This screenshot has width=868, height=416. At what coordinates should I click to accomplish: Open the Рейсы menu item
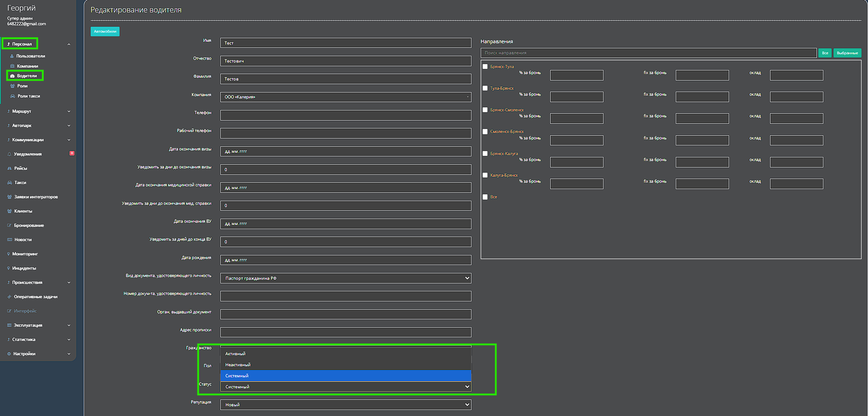point(21,168)
